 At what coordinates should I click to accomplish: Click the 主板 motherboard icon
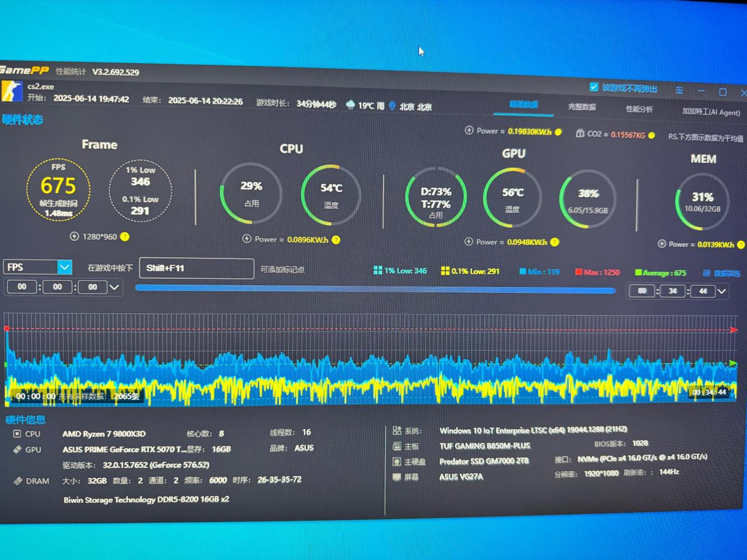coord(397,446)
